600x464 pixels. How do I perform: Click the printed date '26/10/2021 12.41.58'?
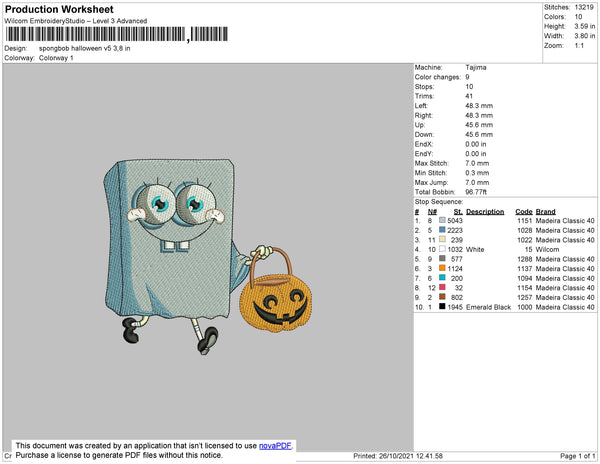click(x=411, y=456)
